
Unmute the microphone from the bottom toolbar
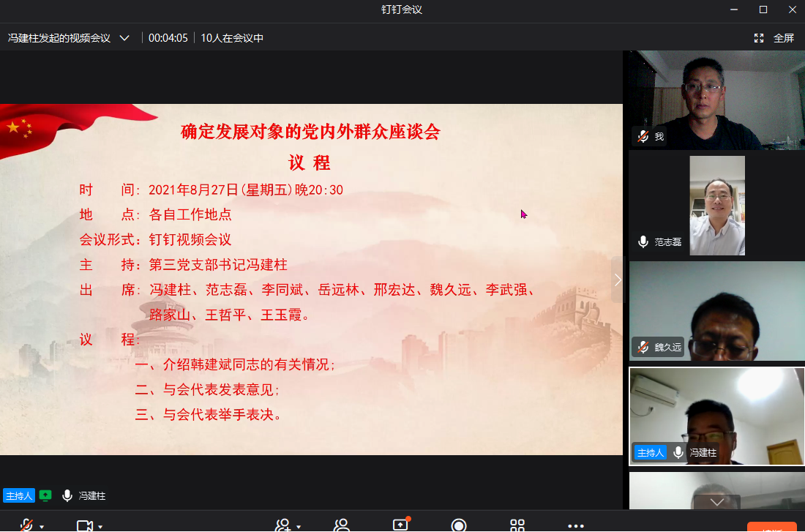click(26, 524)
